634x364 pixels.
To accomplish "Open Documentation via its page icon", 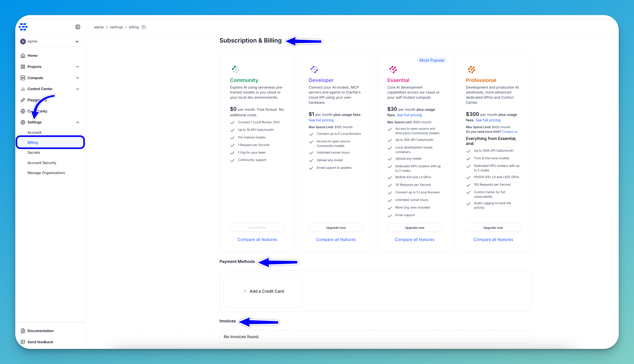I will pos(23,331).
